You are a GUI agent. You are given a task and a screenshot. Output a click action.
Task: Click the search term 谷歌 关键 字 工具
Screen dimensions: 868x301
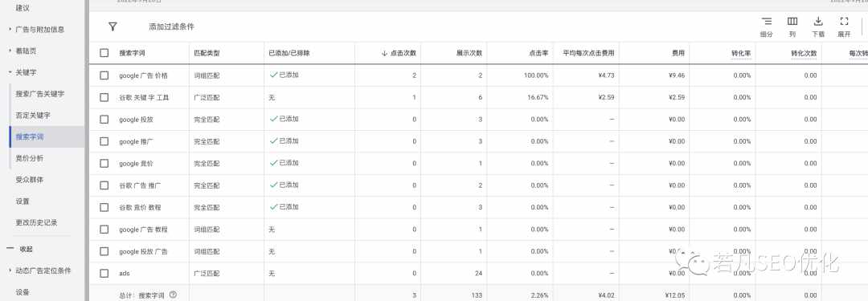[x=144, y=97]
